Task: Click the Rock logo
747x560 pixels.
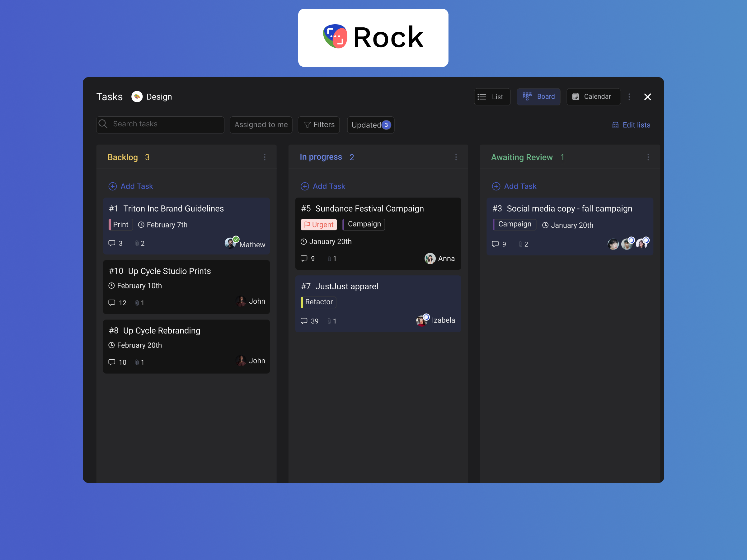Action: click(373, 37)
